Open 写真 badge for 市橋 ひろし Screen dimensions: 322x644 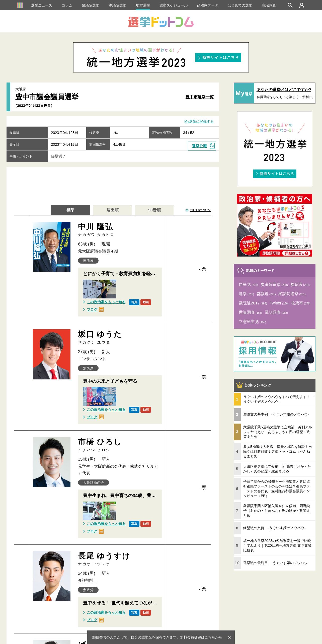pyautogui.click(x=134, y=524)
